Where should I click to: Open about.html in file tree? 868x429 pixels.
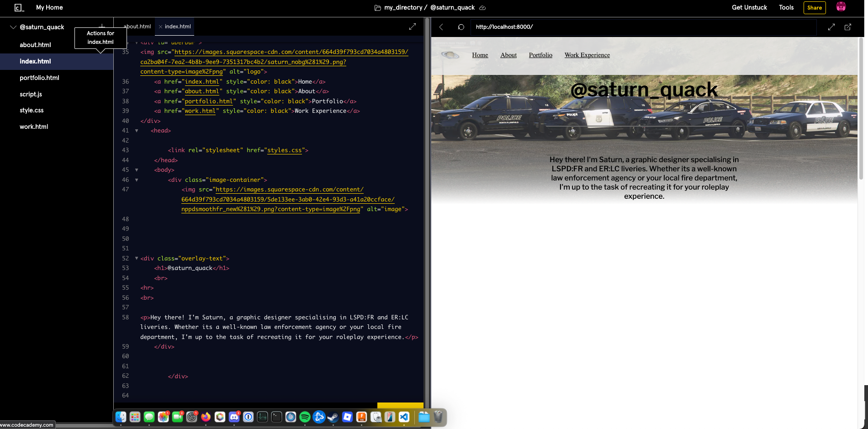click(x=35, y=45)
